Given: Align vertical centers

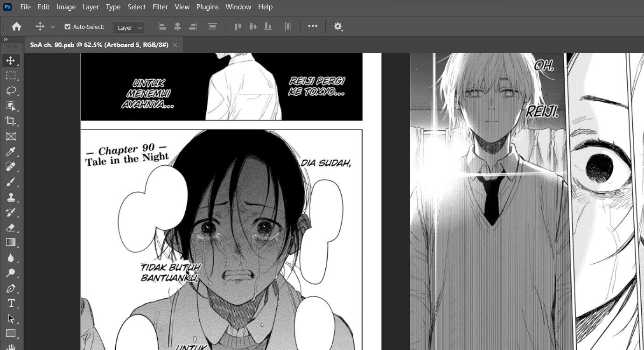Looking at the screenshot, I should (x=253, y=27).
